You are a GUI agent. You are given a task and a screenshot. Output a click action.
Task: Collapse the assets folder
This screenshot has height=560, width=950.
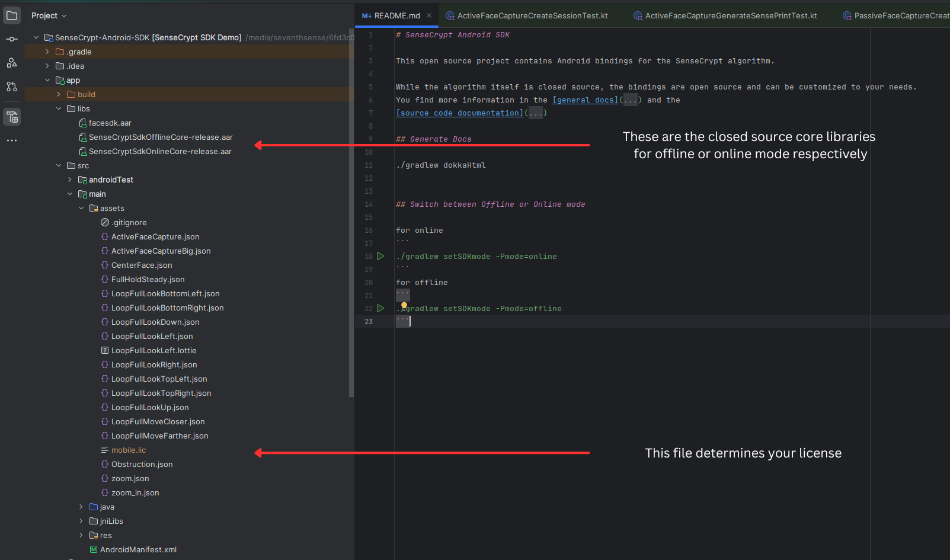pyautogui.click(x=81, y=208)
